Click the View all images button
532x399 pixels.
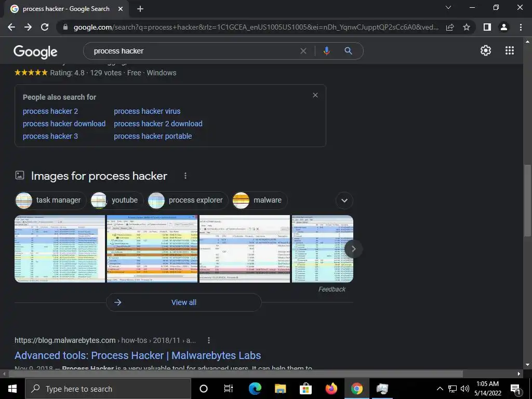pos(183,302)
